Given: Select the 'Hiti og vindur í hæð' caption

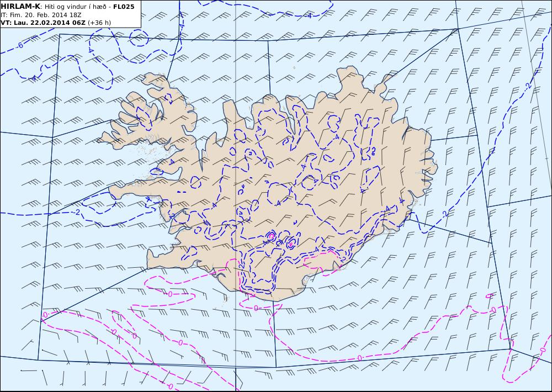Looking at the screenshot, I should tap(75, 7).
